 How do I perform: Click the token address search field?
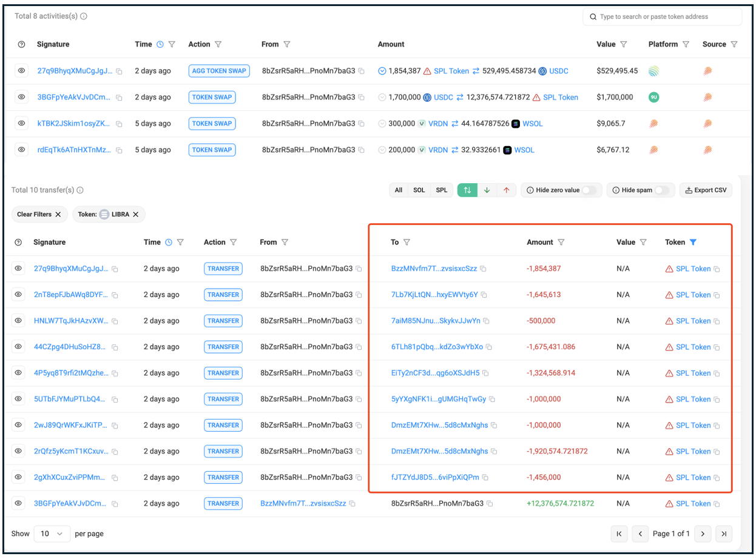664,17
